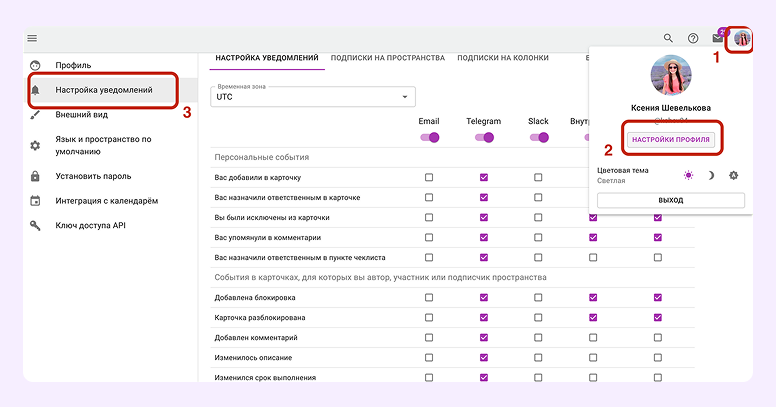Click the user avatar in top bar

pos(741,38)
